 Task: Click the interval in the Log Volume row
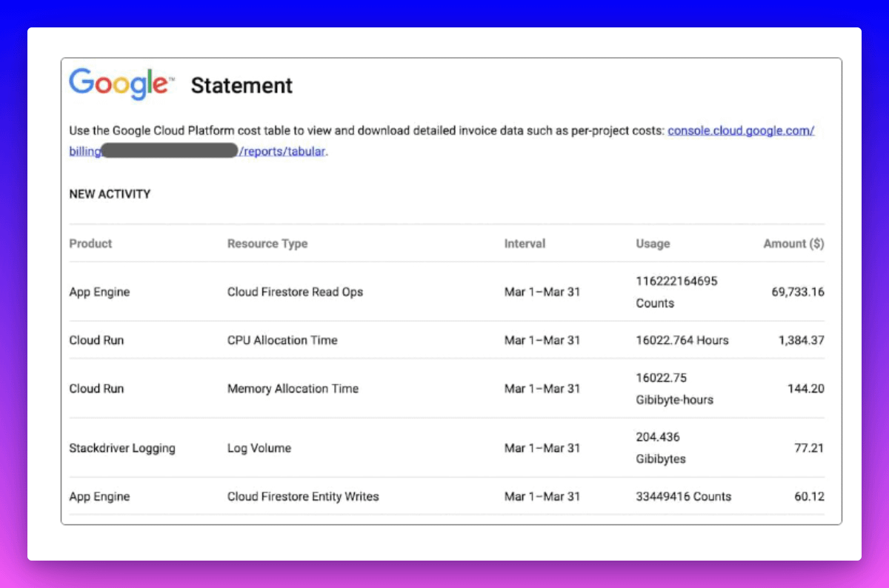coord(542,448)
